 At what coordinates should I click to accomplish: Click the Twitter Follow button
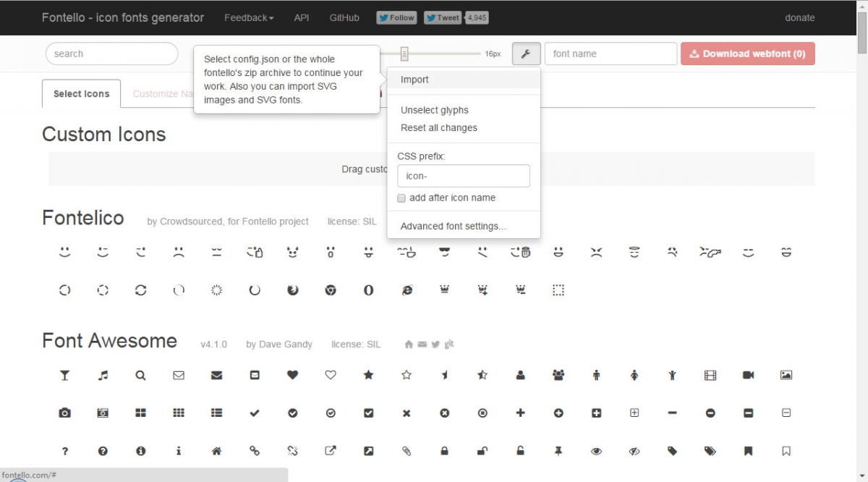tap(397, 17)
